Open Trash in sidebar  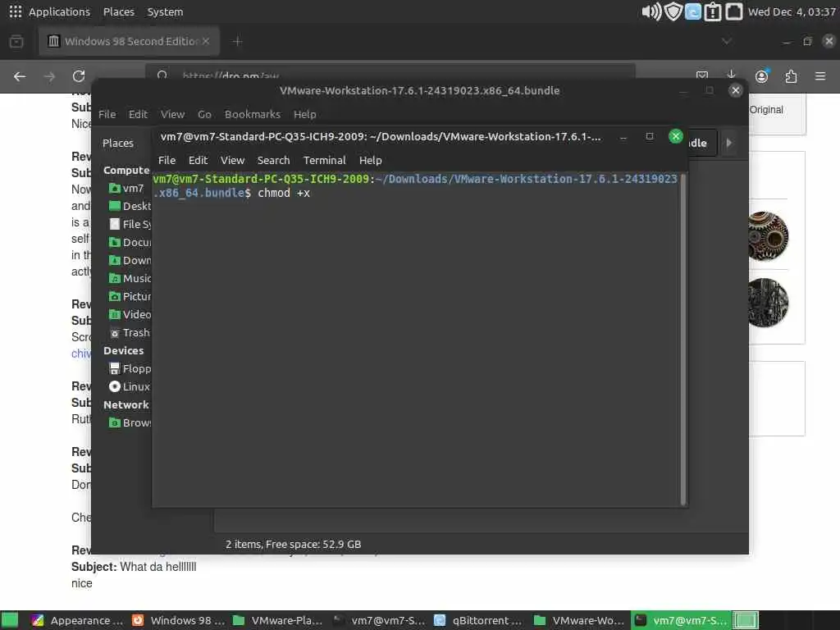pos(129,333)
